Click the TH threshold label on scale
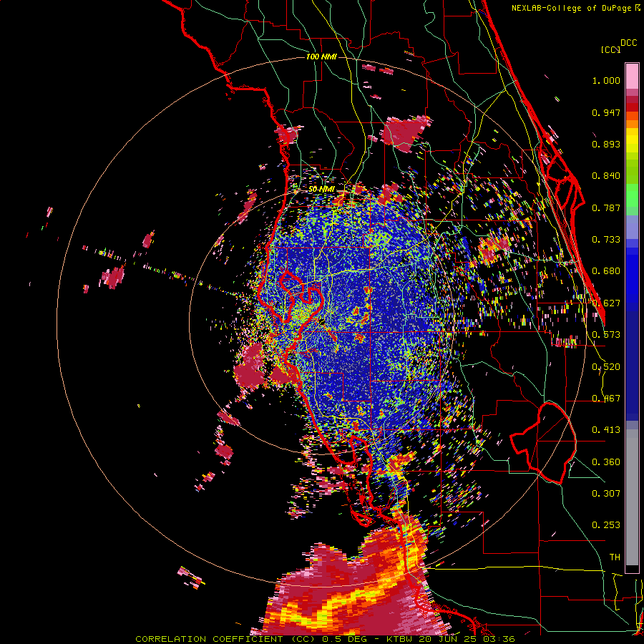 [615, 557]
